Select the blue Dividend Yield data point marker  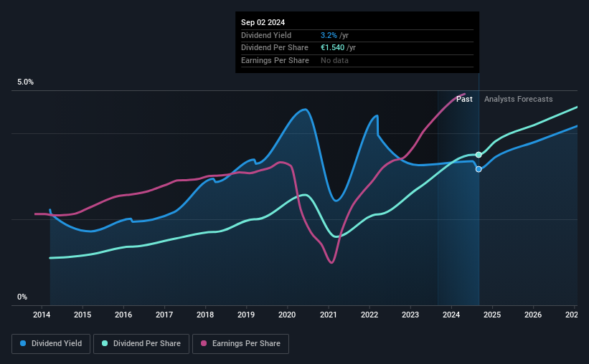click(479, 169)
